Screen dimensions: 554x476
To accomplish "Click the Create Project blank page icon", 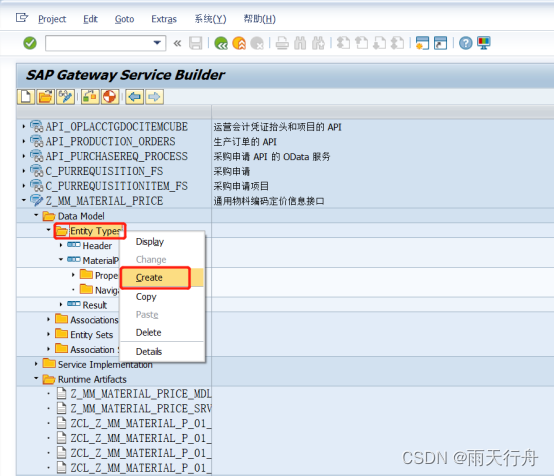I will [x=26, y=96].
